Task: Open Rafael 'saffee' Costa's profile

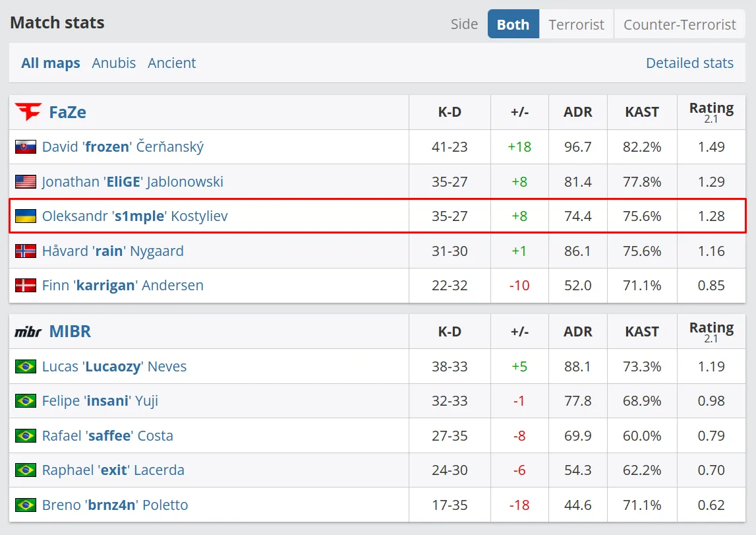Action: tap(107, 435)
